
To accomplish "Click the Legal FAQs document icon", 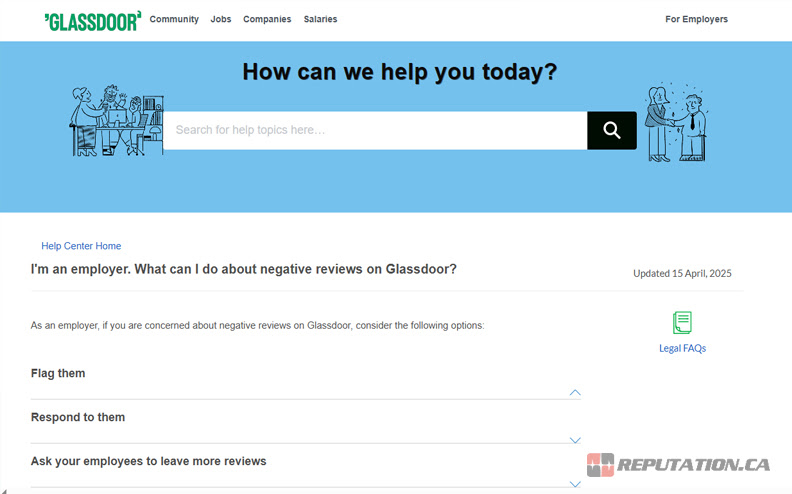I will click(x=682, y=323).
